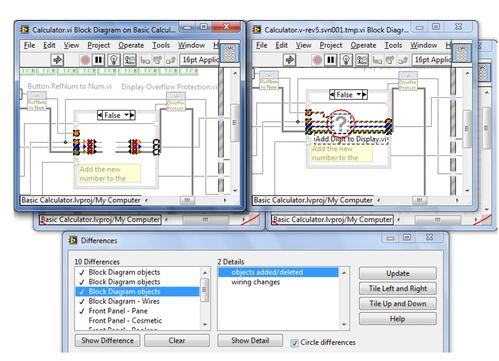499x361 pixels.
Task: Click Abort Execution in rev5 tmp window
Action: click(317, 60)
